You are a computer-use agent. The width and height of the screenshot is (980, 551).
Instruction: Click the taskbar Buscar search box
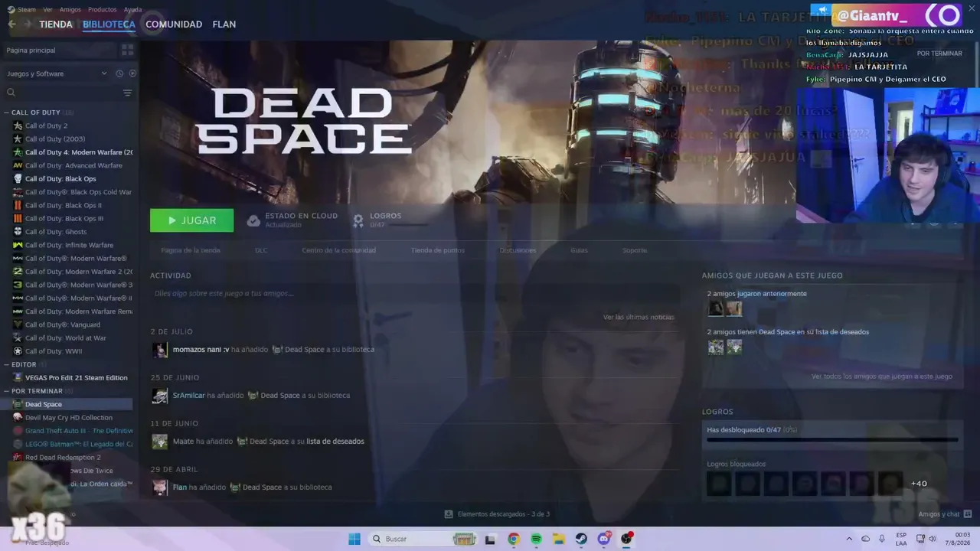point(423,539)
